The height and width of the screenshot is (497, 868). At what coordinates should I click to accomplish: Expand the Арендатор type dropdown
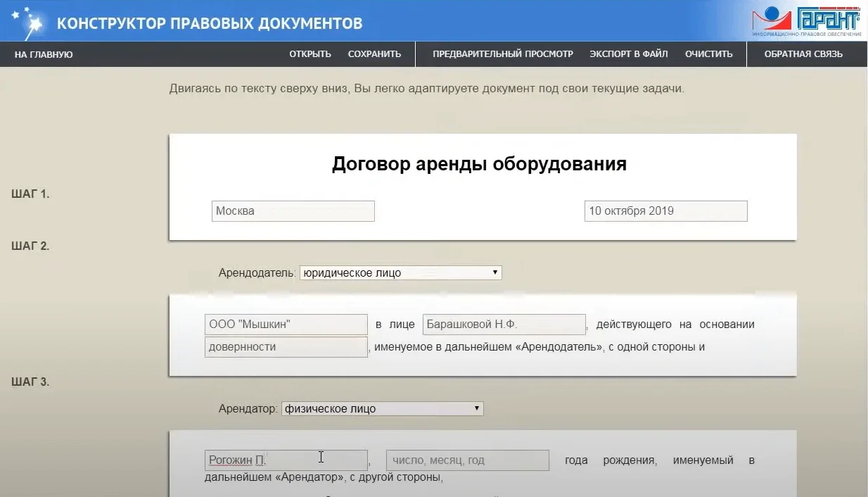tap(382, 409)
